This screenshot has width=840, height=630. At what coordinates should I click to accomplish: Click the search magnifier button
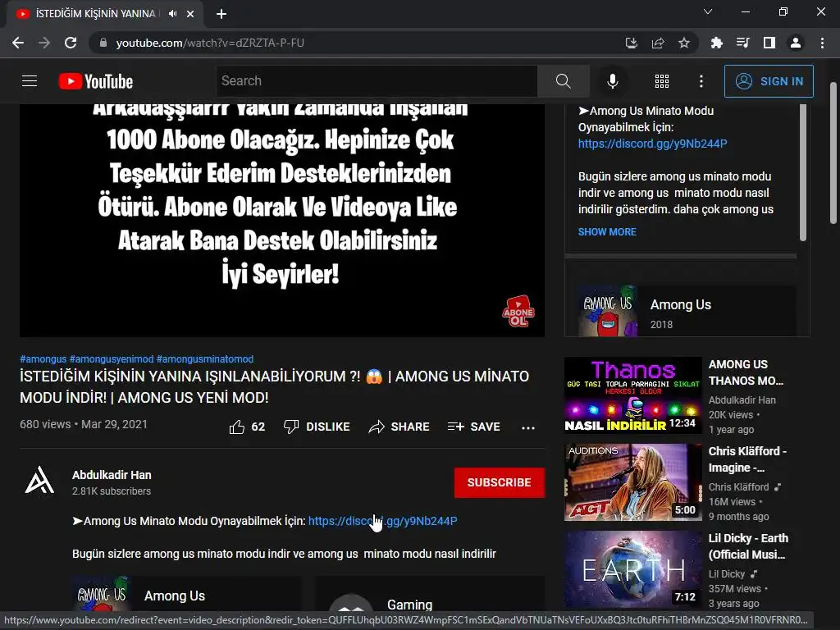(563, 81)
